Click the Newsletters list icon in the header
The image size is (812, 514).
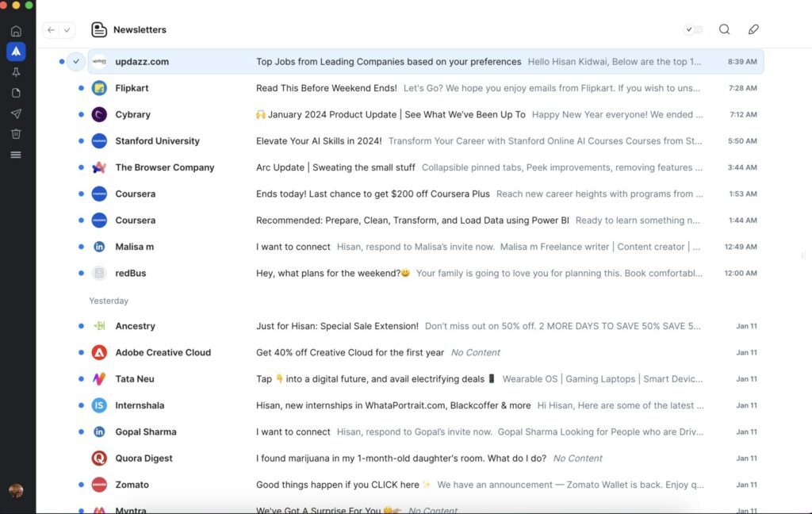[x=98, y=29]
